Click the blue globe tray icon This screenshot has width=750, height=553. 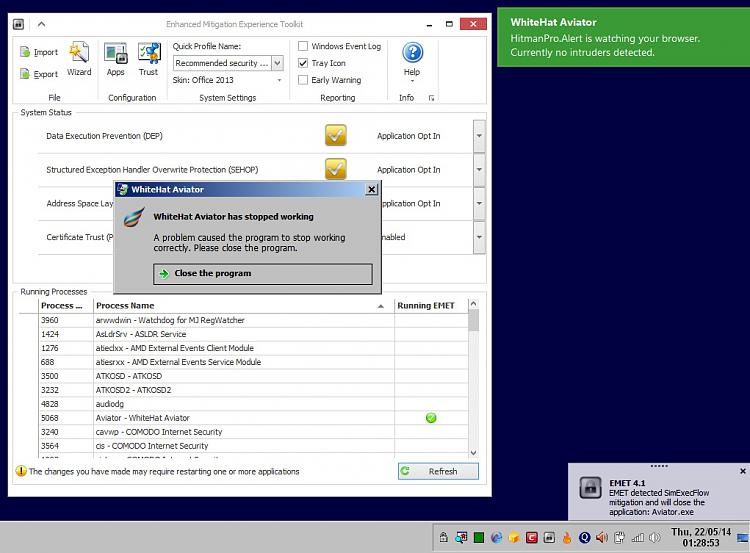[x=496, y=538]
